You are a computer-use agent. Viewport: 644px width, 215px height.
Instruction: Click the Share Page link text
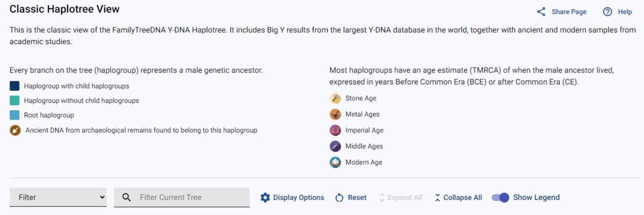click(x=569, y=12)
